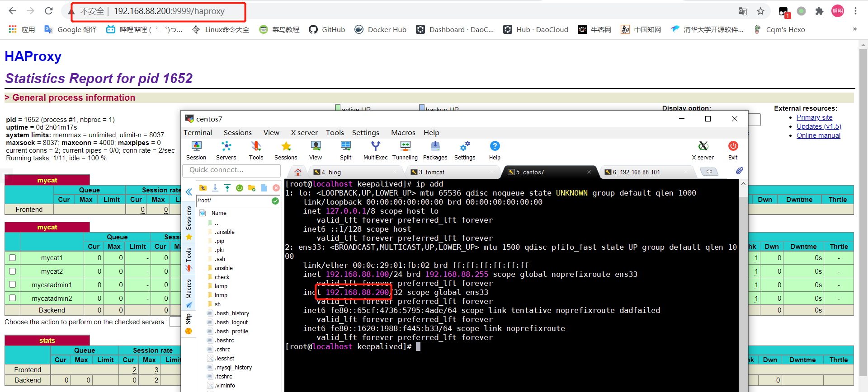The width and height of the screenshot is (868, 392).
Task: Open the Docker Hub bookmark
Action: coord(381,29)
